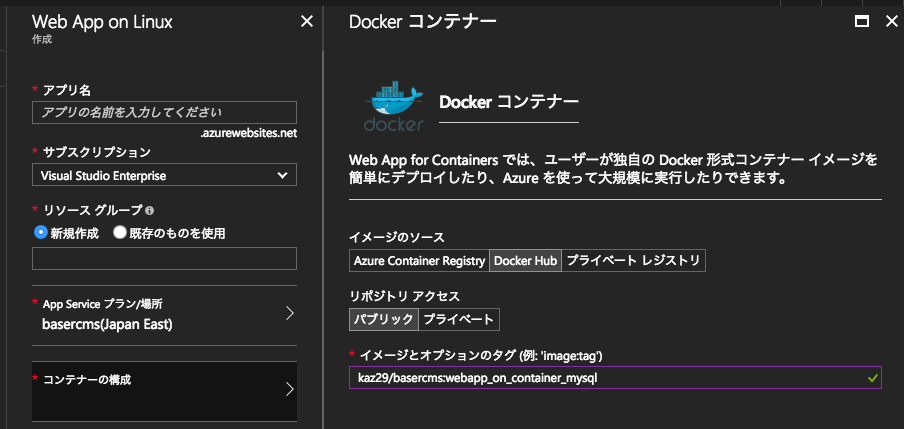Click the サブスクリプション label
904x429 pixels.
tap(97, 152)
